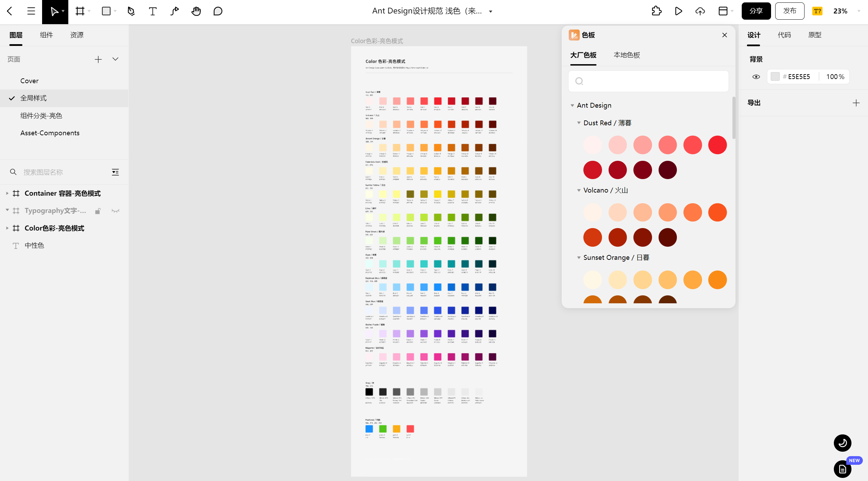Switch to 本地色板 tab
Viewport: 868px width, 481px height.
pyautogui.click(x=627, y=55)
